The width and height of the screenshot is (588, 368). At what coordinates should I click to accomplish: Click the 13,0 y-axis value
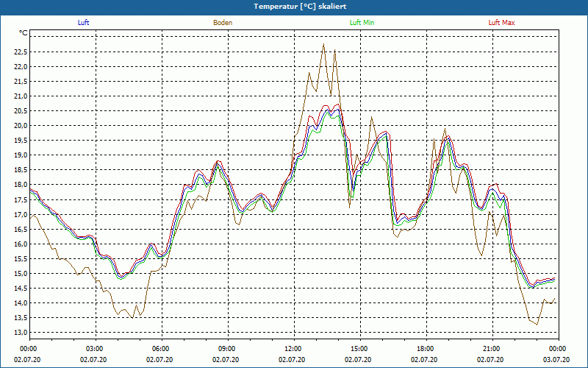(x=21, y=333)
